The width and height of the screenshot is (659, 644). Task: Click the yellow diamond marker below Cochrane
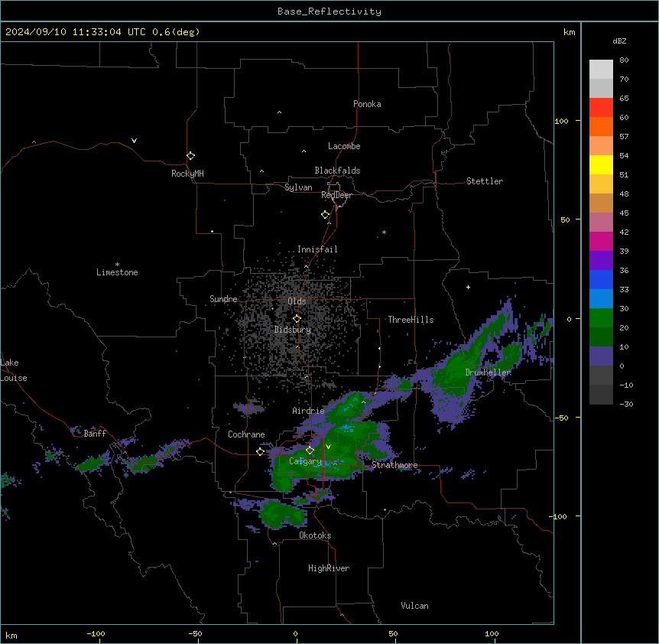click(260, 452)
